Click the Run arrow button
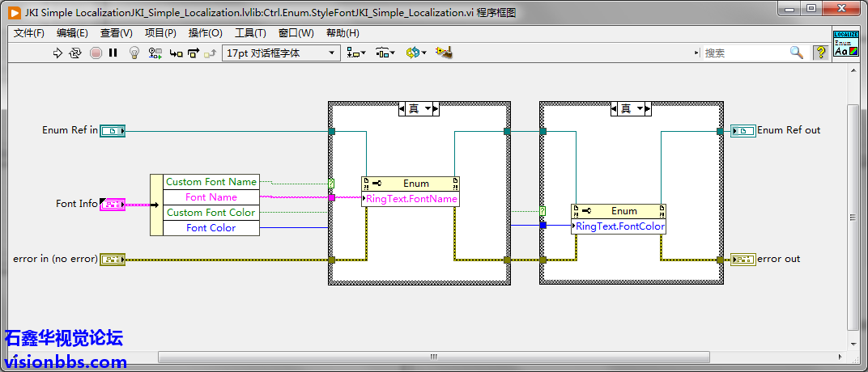Viewport: 868px width, 372px height. pos(57,53)
